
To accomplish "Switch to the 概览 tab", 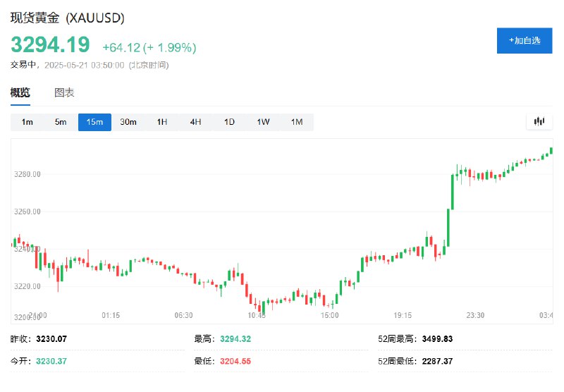I will [x=20, y=93].
